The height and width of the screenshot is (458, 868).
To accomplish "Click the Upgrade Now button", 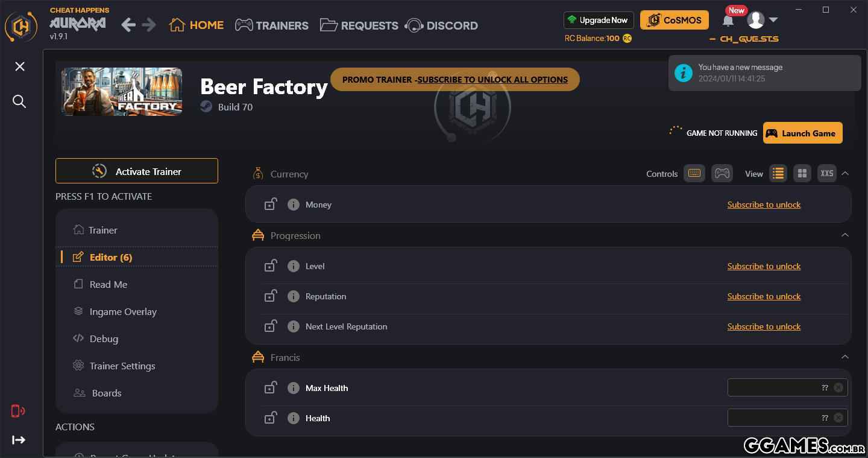I will (599, 20).
